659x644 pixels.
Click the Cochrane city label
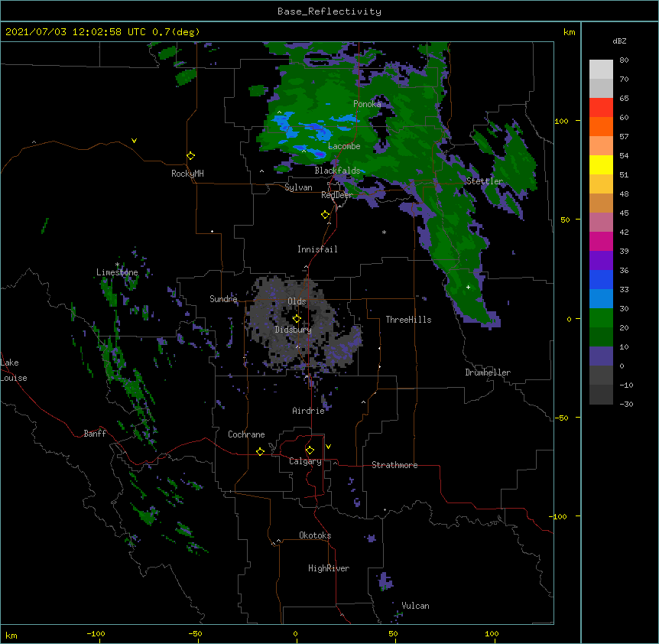point(246,434)
